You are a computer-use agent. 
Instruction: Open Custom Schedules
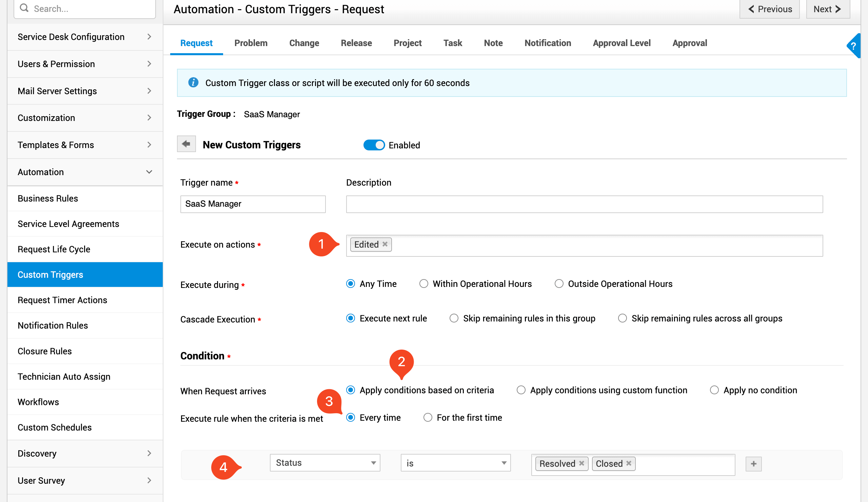click(x=85, y=427)
